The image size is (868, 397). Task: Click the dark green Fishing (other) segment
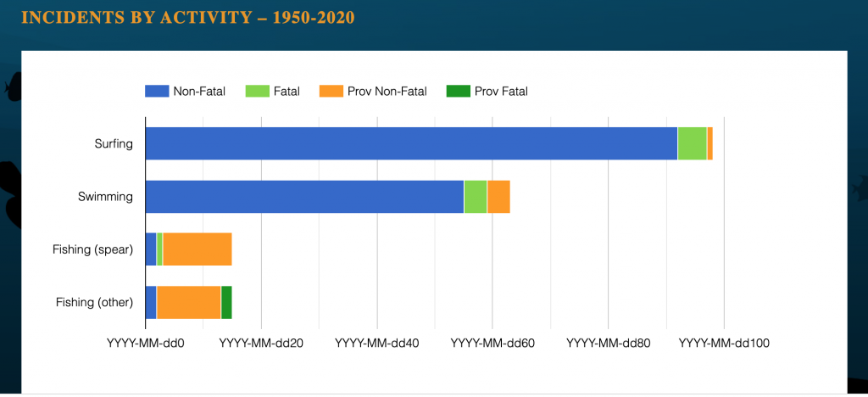tap(226, 302)
